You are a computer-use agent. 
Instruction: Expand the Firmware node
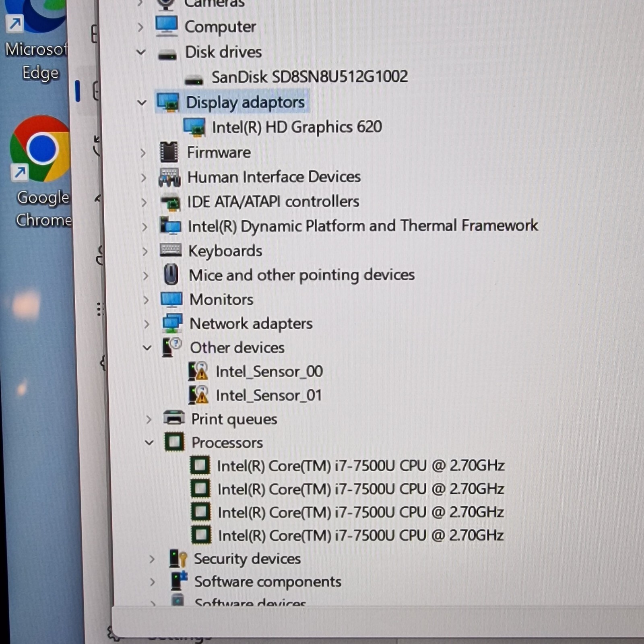143,153
